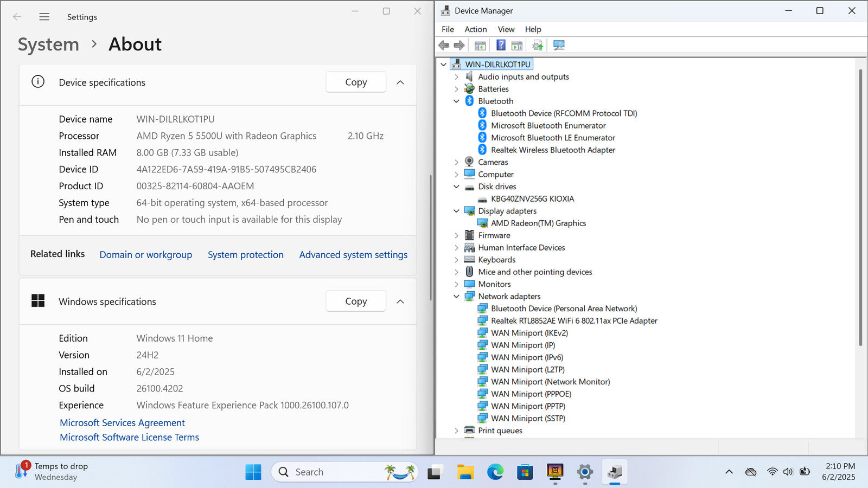
Task: Copy the Windows specifications
Action: [x=356, y=301]
